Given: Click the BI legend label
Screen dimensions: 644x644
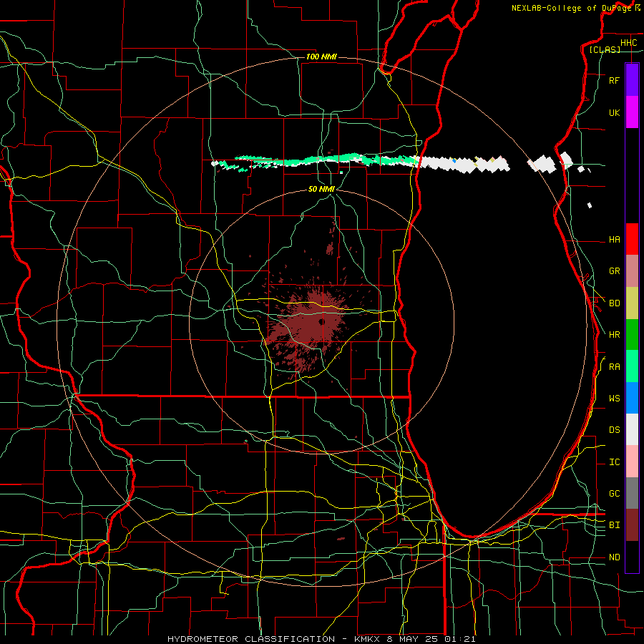Looking at the screenshot, I should [614, 525].
